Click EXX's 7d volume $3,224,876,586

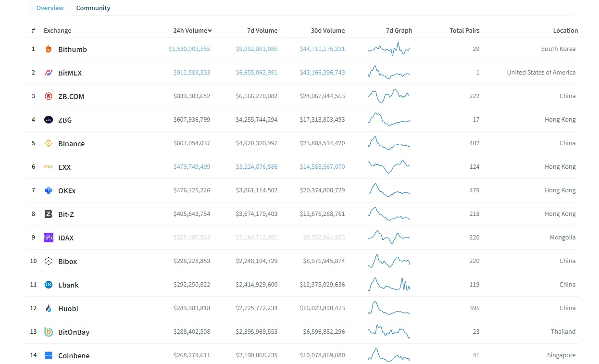257,166
